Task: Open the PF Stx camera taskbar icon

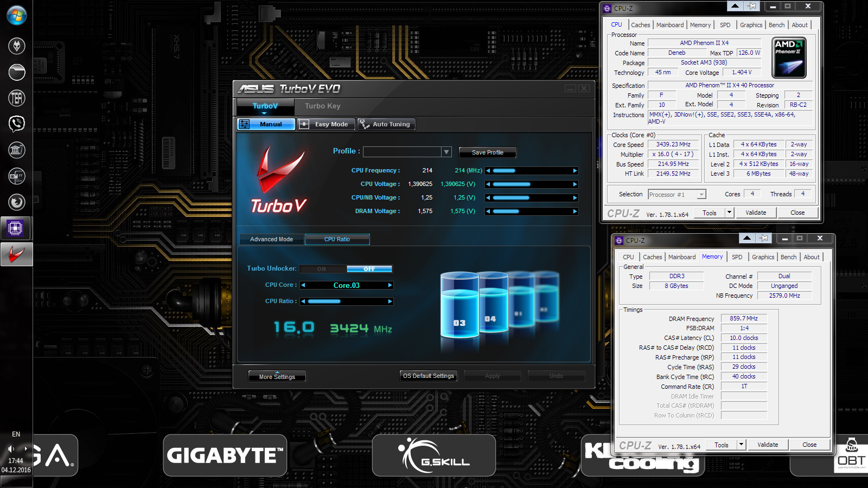Action: click(x=17, y=176)
